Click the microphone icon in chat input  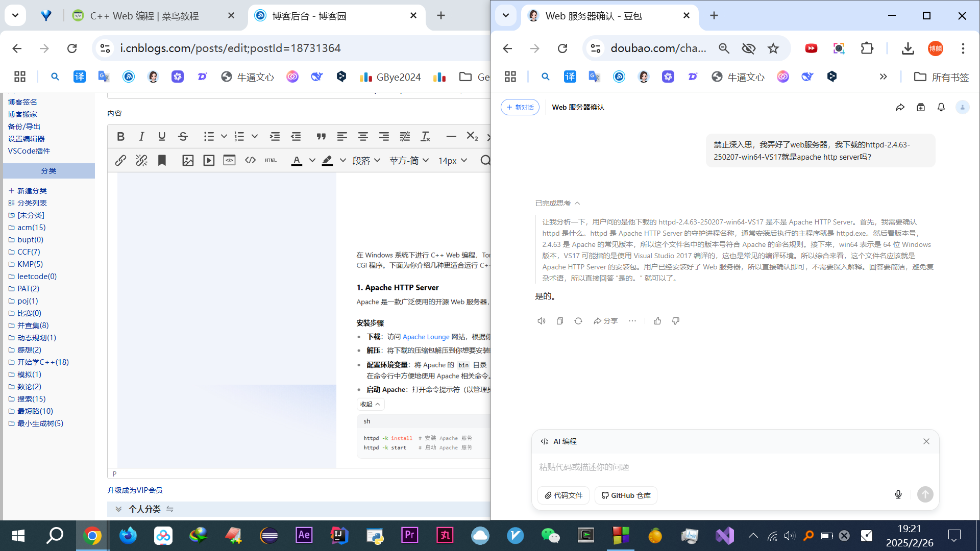898,494
